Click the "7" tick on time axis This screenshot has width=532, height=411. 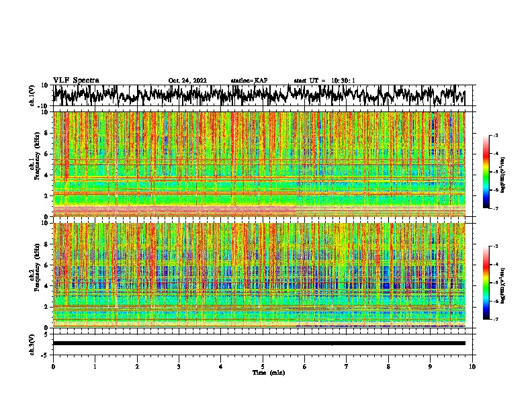347,367
